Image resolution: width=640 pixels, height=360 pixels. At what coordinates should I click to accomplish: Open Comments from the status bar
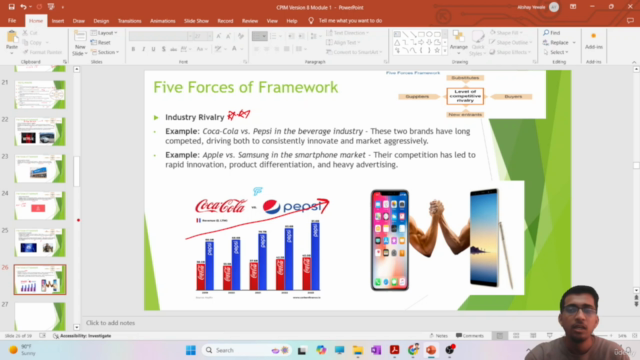[470, 336]
